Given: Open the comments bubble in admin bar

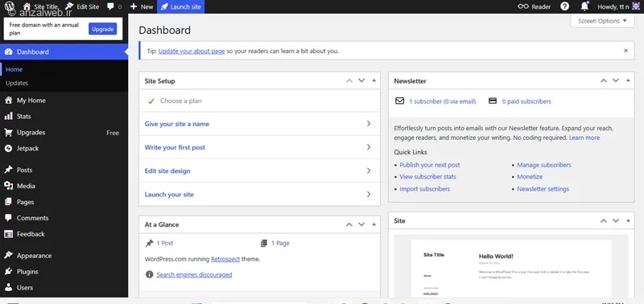Looking at the screenshot, I should tap(114, 6).
